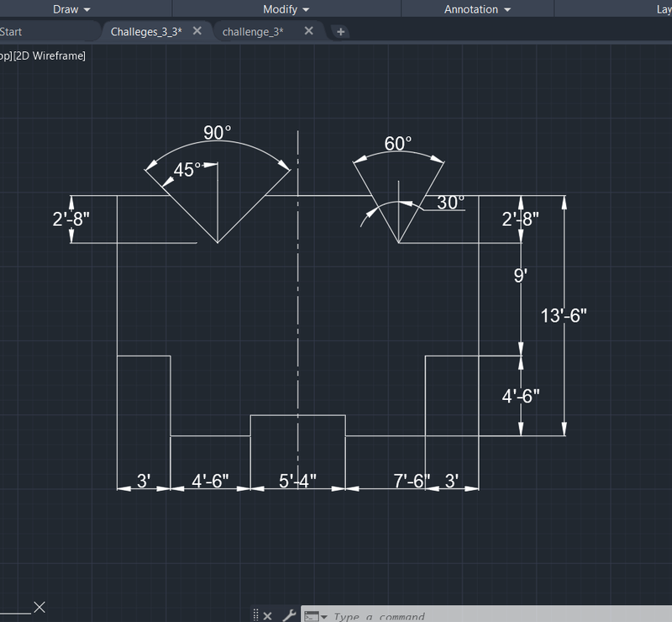This screenshot has width=672, height=622.
Task: Click the wrench customize icon on the command line
Action: (x=289, y=615)
